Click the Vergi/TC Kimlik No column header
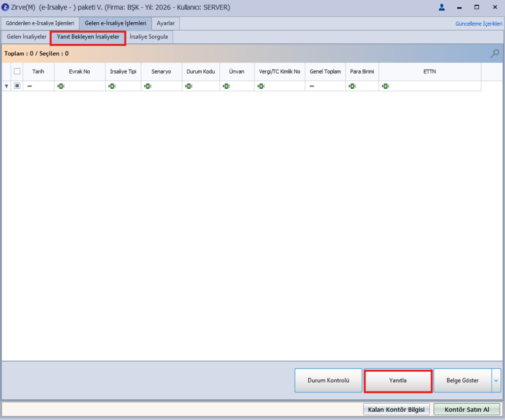The width and height of the screenshot is (505, 420). click(x=280, y=72)
